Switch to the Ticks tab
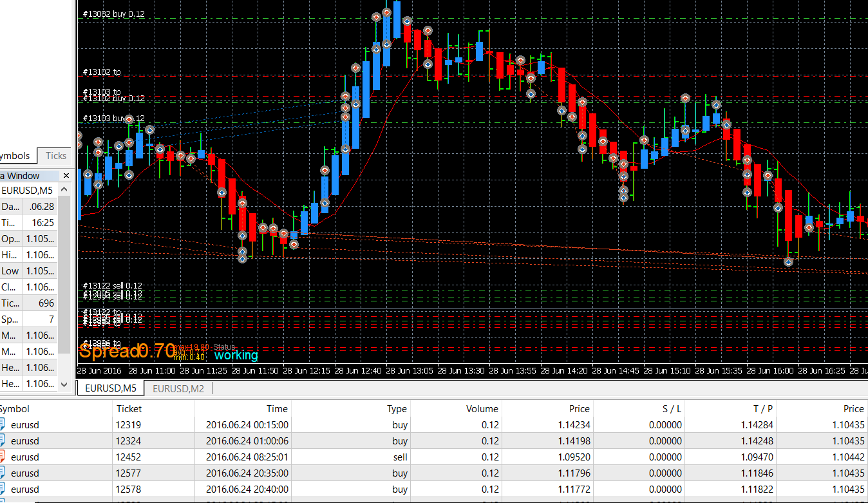The image size is (868, 503). [x=56, y=156]
